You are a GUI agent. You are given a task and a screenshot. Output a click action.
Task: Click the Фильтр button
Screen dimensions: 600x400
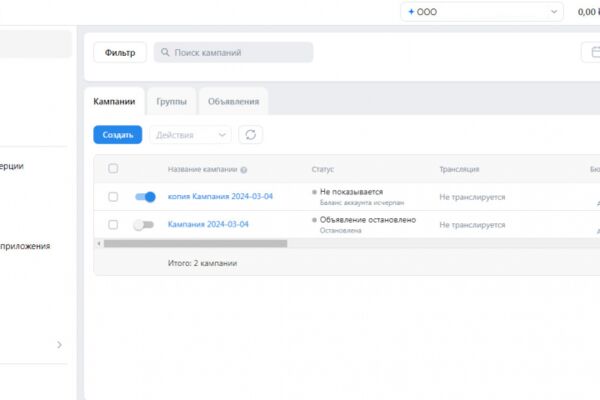pos(120,52)
